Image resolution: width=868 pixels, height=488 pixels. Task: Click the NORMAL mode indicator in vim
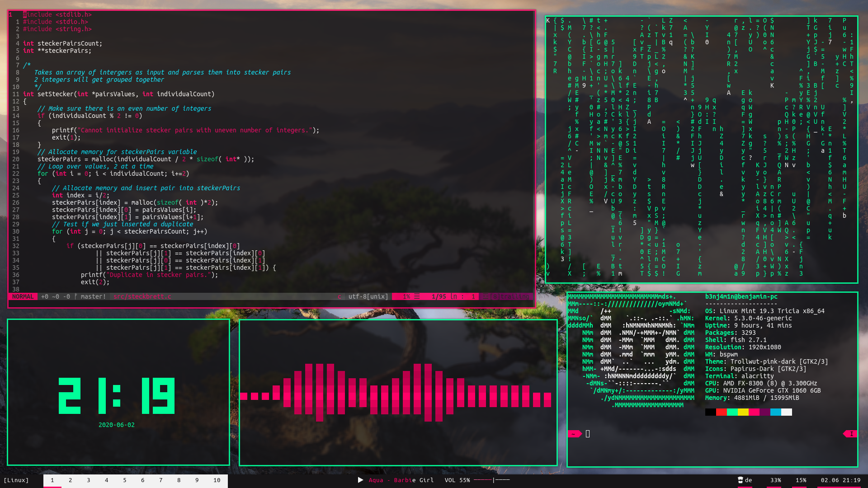tap(23, 296)
